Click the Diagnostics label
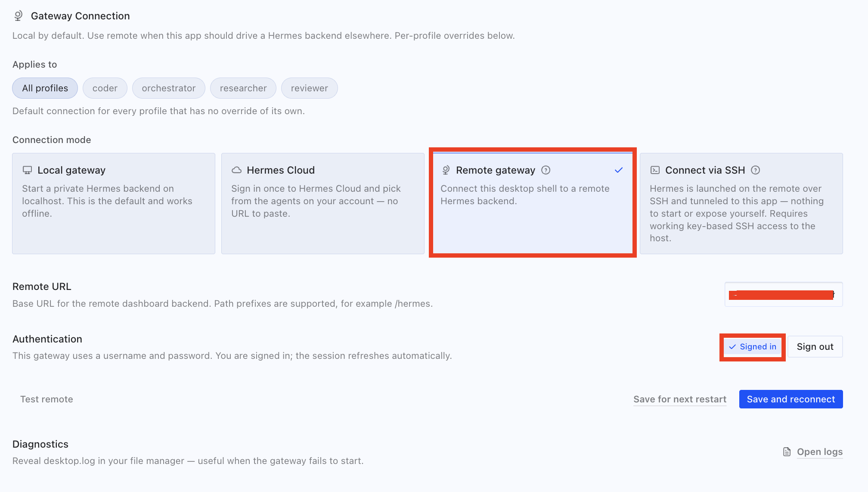The height and width of the screenshot is (492, 868). (40, 444)
